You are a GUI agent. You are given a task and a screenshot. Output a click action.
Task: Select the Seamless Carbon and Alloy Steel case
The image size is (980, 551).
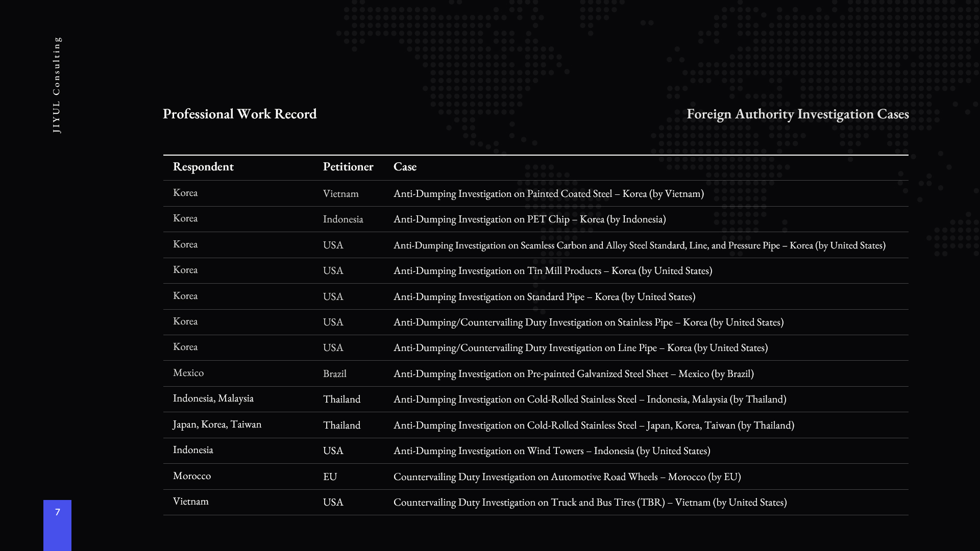tap(639, 245)
